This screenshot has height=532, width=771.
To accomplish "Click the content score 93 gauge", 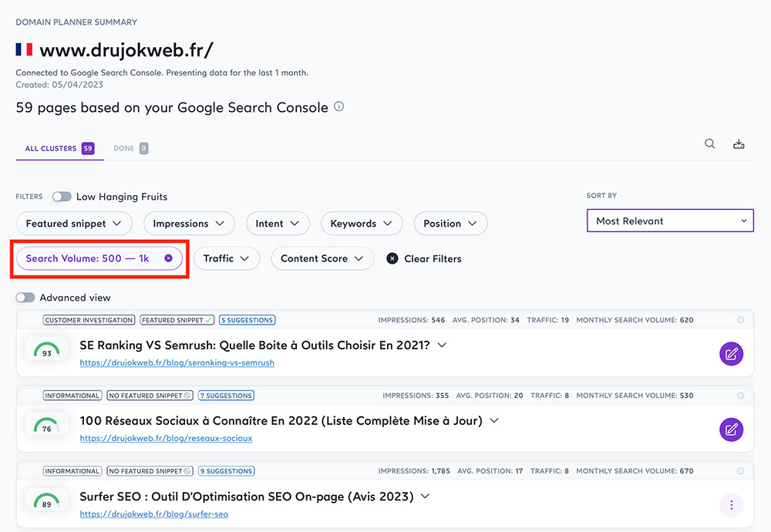I will (x=47, y=349).
